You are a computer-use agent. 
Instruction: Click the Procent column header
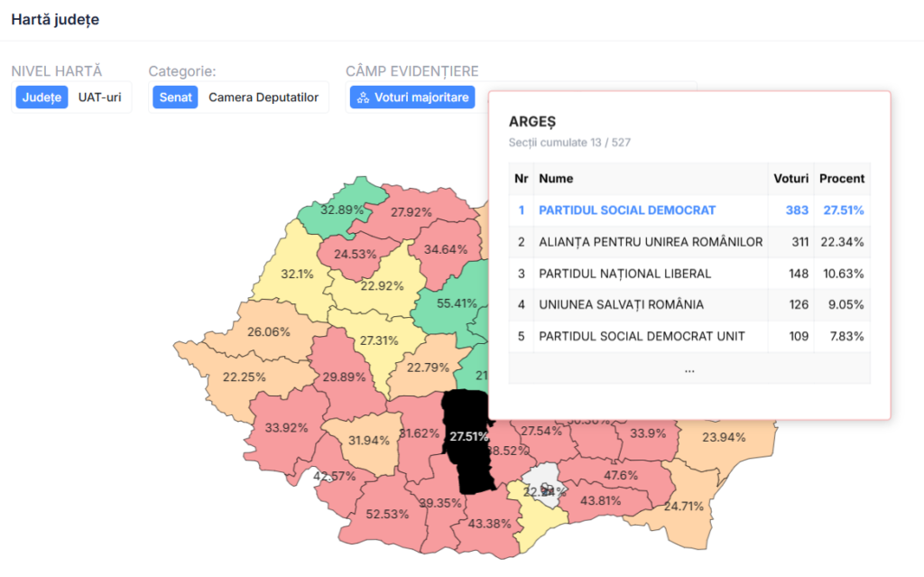(x=841, y=179)
